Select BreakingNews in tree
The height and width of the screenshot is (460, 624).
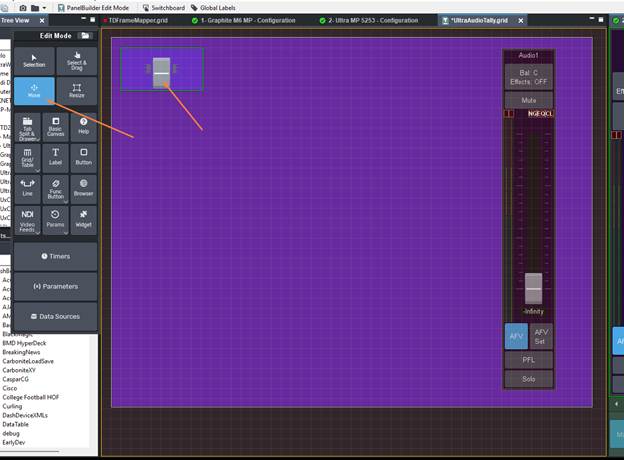21,352
